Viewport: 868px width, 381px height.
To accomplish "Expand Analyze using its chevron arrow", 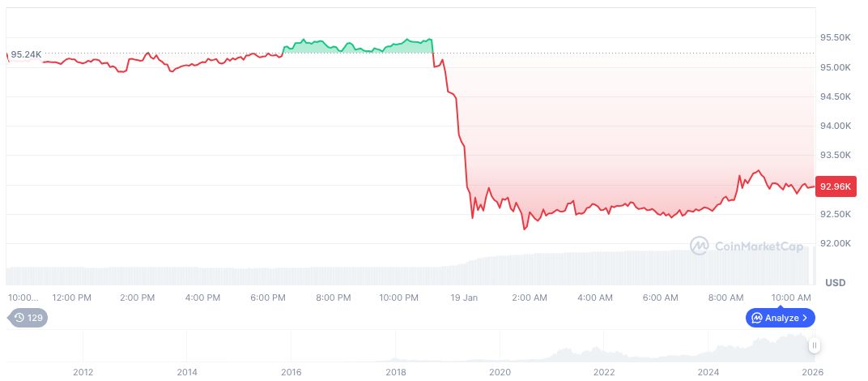I will point(805,318).
